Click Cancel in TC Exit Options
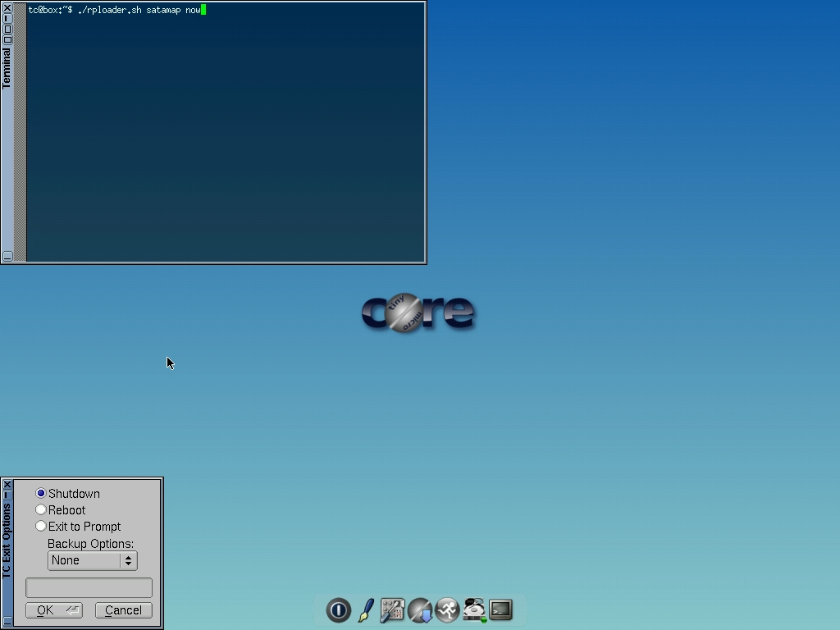 [x=123, y=610]
